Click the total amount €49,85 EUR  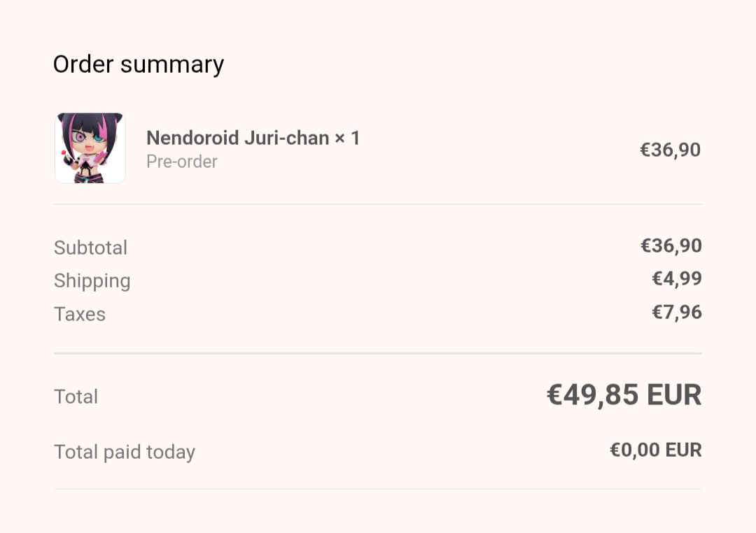pyautogui.click(x=624, y=395)
